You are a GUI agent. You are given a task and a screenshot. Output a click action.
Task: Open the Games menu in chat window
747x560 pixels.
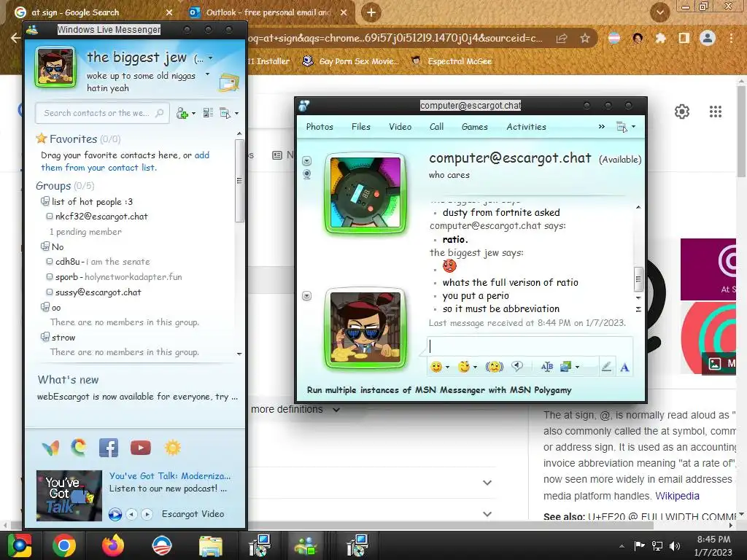(x=474, y=127)
